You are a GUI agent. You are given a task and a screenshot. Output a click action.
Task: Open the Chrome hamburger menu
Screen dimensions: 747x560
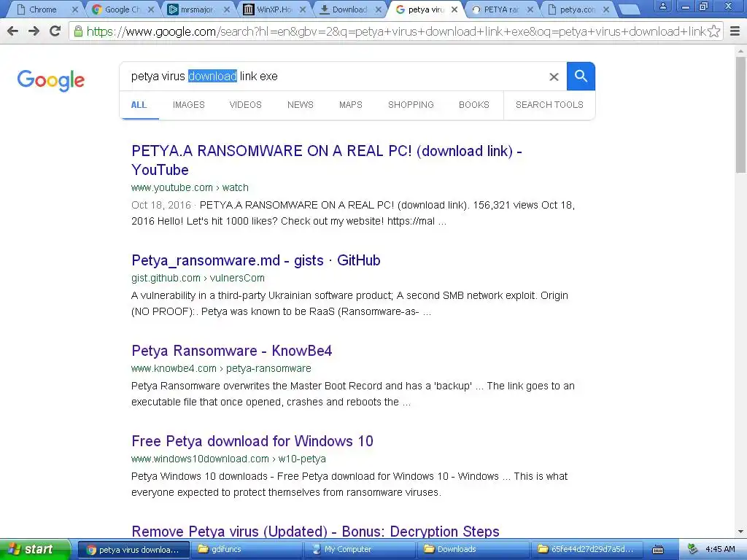tap(735, 31)
